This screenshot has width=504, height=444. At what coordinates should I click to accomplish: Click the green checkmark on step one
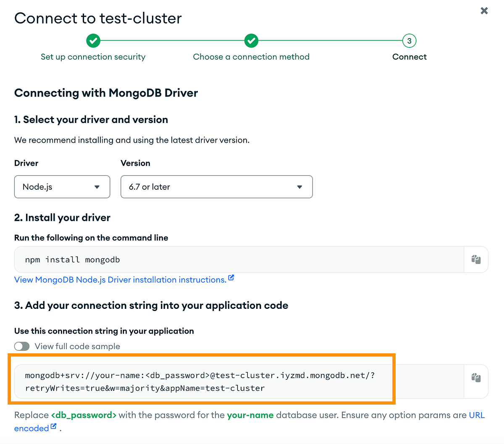tap(93, 41)
